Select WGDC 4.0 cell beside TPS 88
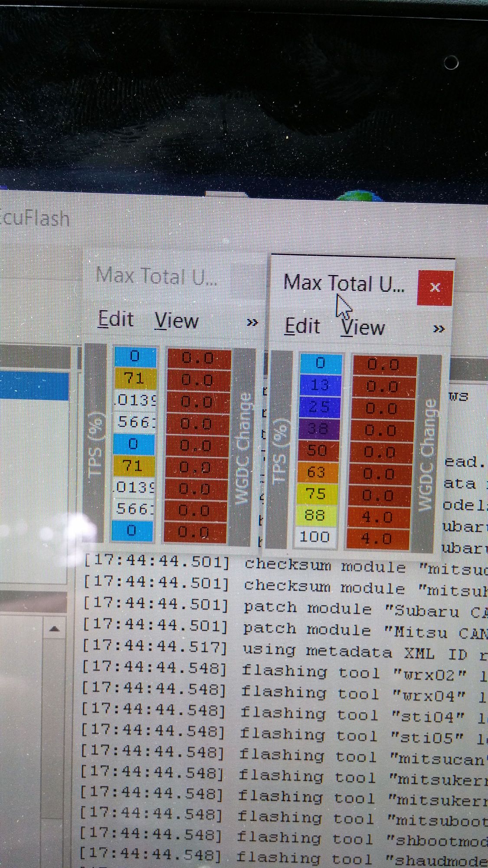The width and height of the screenshot is (488, 868). tap(378, 517)
